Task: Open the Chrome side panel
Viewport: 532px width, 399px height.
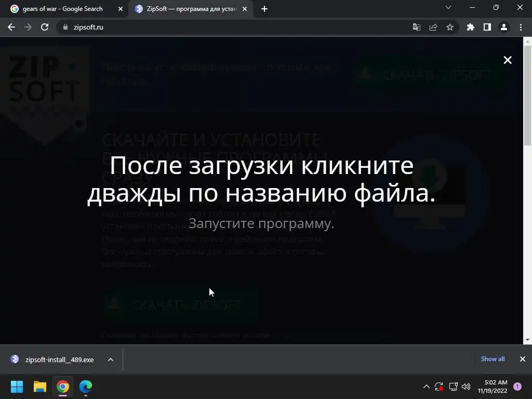Action: tap(487, 27)
